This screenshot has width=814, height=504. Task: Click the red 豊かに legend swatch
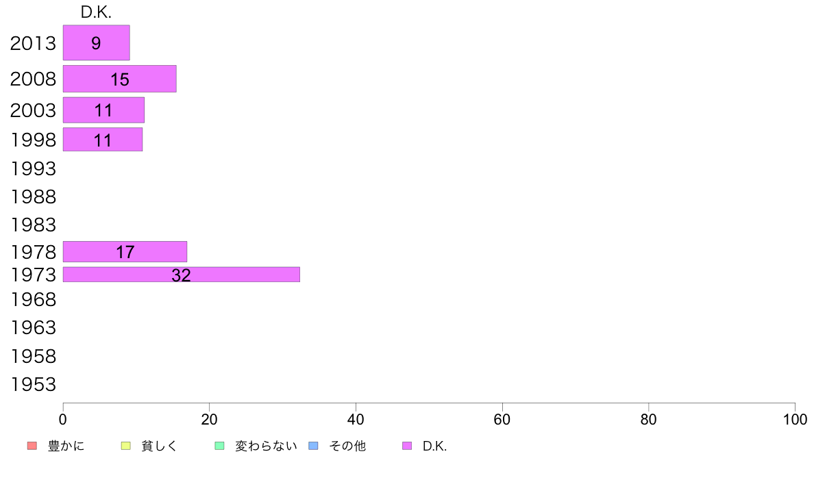click(x=32, y=446)
